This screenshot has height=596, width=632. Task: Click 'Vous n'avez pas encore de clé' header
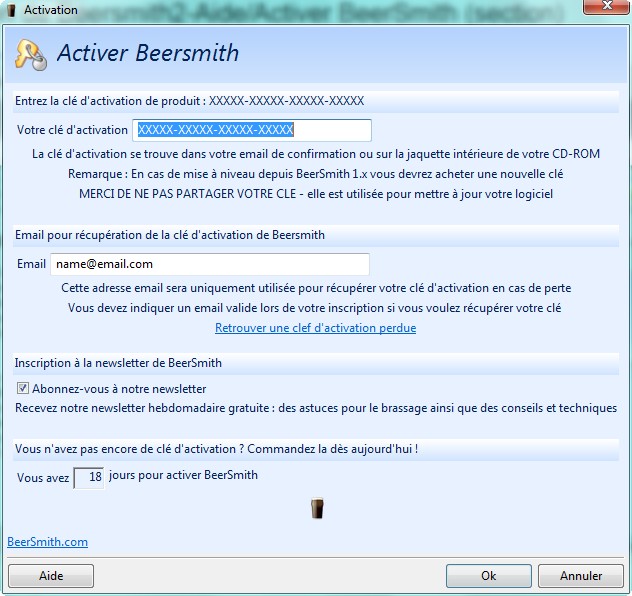click(216, 449)
